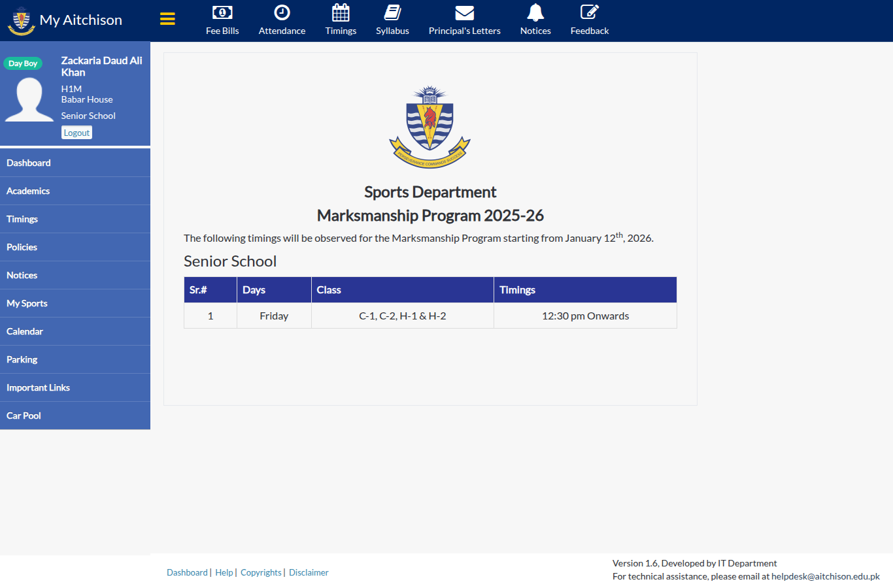Image resolution: width=893 pixels, height=588 pixels.
Task: Open Notices in the sidebar
Action: (75, 275)
